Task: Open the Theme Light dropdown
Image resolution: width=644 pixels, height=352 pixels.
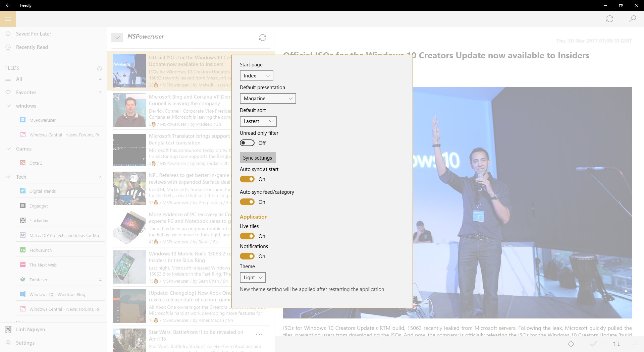Action: [253, 278]
